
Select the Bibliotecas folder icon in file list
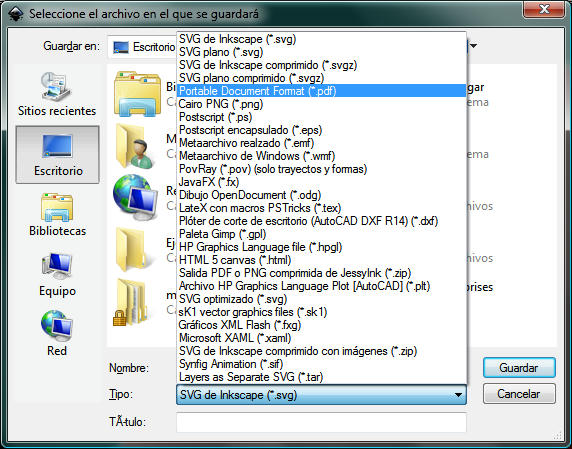[x=138, y=94]
